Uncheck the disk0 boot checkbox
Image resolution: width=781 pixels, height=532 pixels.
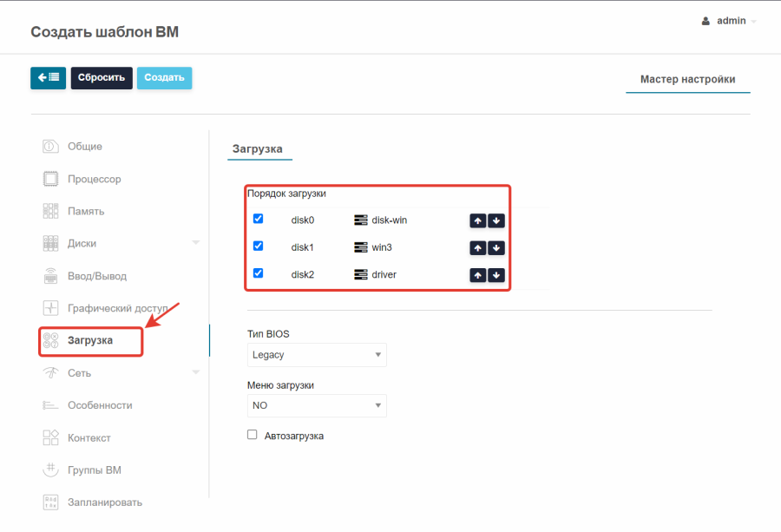(258, 219)
